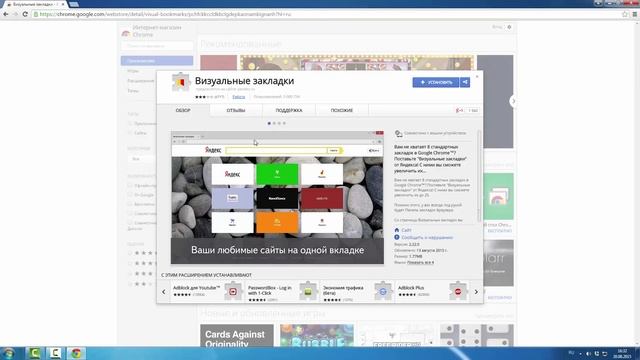The width and height of the screenshot is (640, 360).
Task: Click the Сообщить о нарушении link
Action: 427,237
